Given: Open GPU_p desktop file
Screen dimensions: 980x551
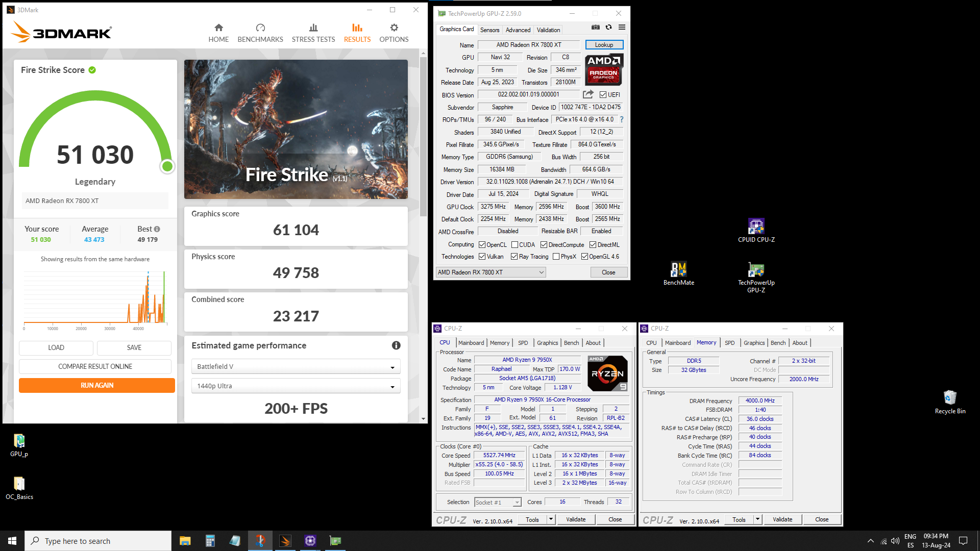Looking at the screenshot, I should [19, 445].
